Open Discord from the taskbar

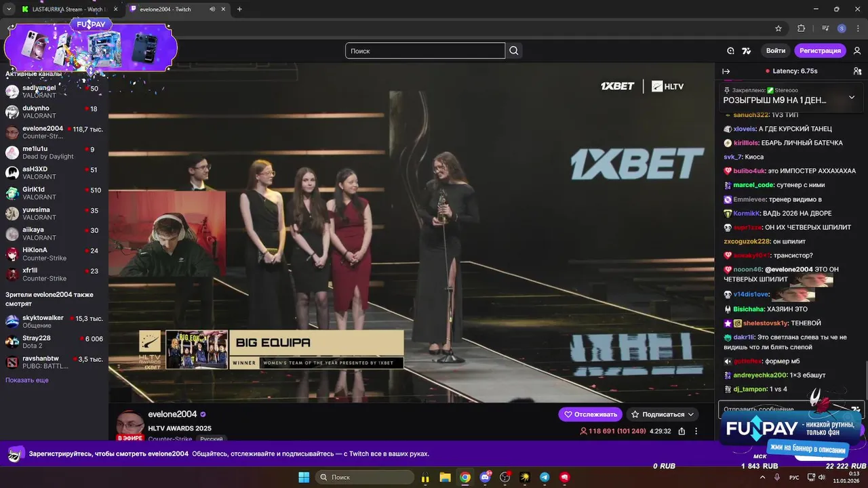click(485, 477)
